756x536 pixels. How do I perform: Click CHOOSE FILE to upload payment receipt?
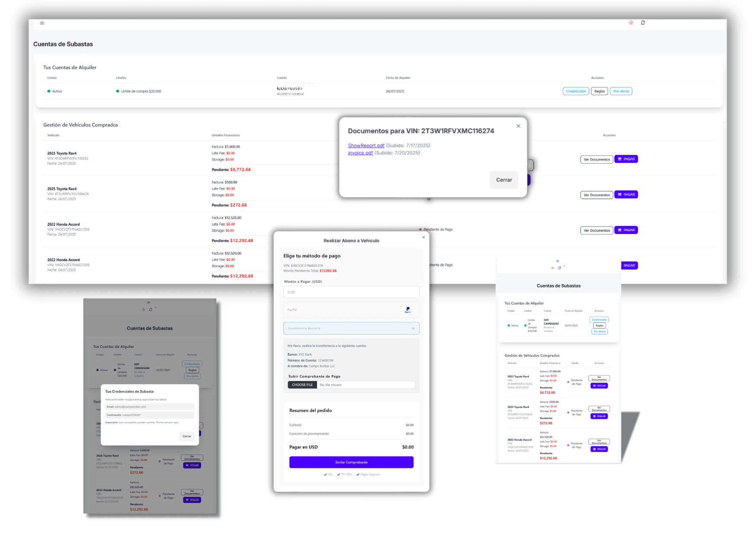302,385
